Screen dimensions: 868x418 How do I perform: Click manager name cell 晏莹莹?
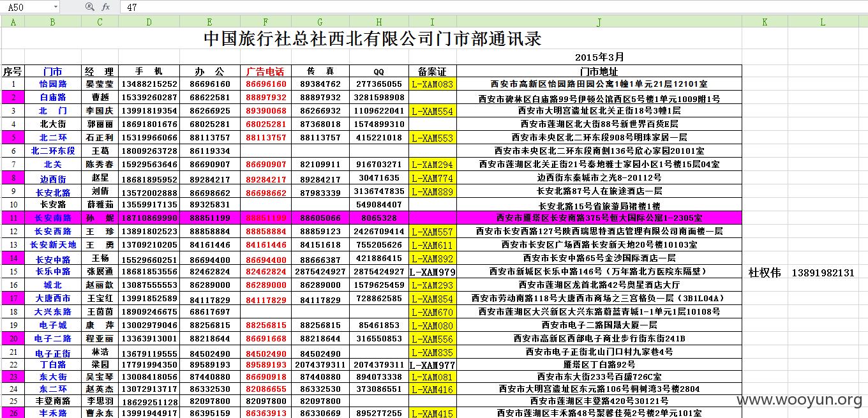(x=100, y=84)
